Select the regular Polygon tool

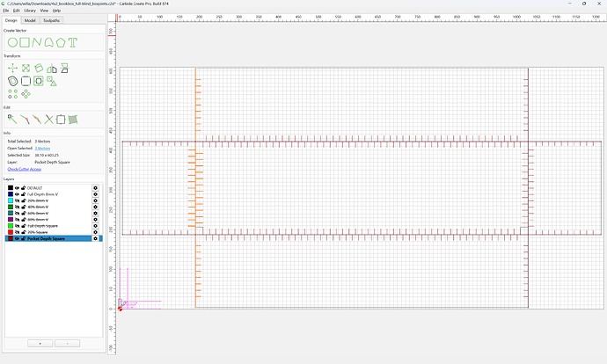pos(61,42)
